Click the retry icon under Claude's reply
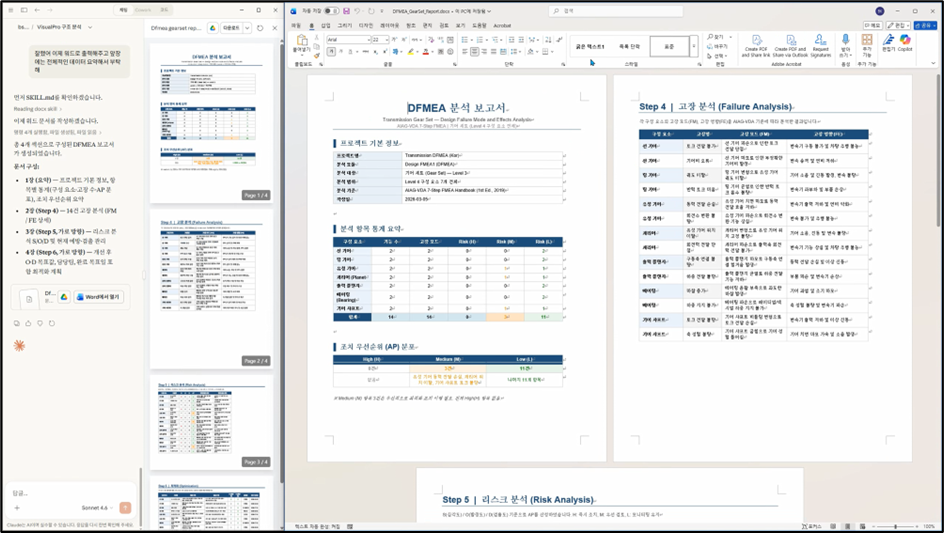This screenshot has width=944, height=533. pyautogui.click(x=52, y=323)
